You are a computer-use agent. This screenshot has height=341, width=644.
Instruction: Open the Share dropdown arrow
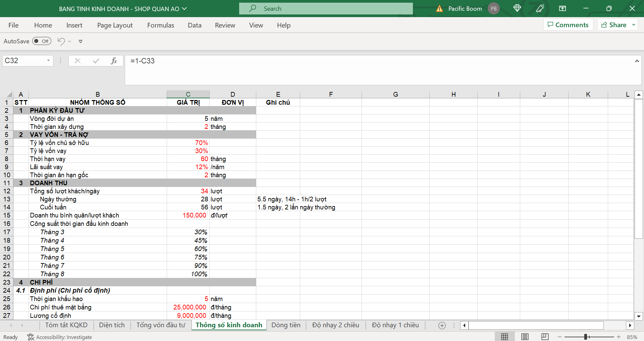click(634, 25)
